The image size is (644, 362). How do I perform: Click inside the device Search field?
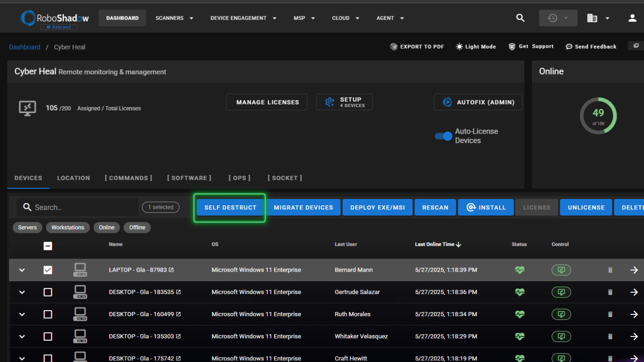coord(77,207)
